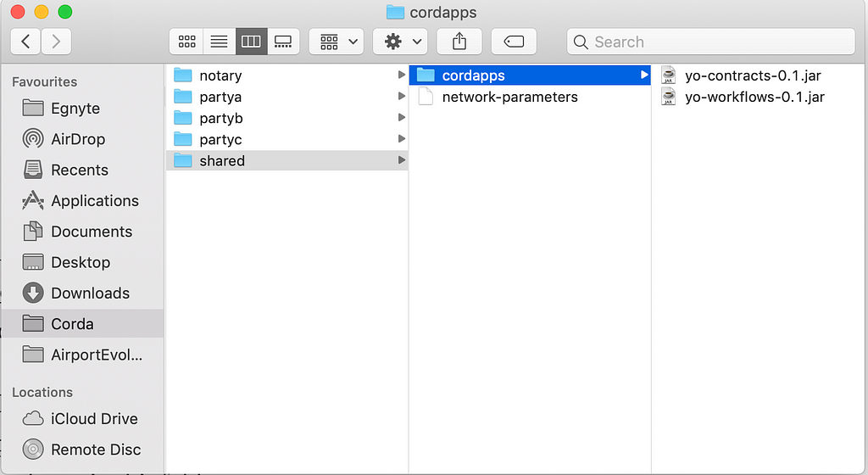Open the group-by dropdown

point(337,42)
